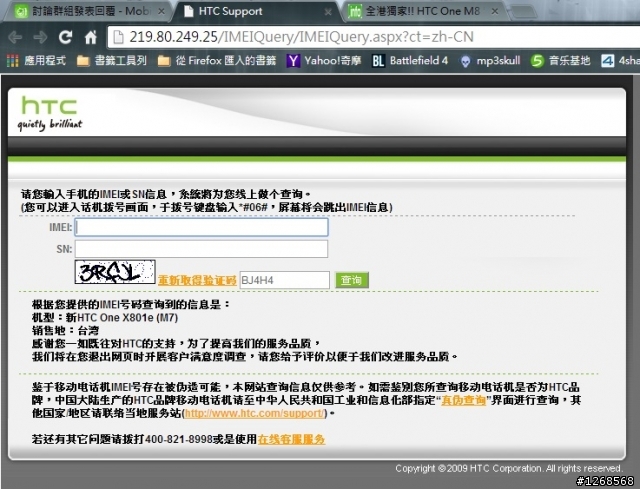
Task: Close the HTC One M8 tab
Action: (x=495, y=11)
